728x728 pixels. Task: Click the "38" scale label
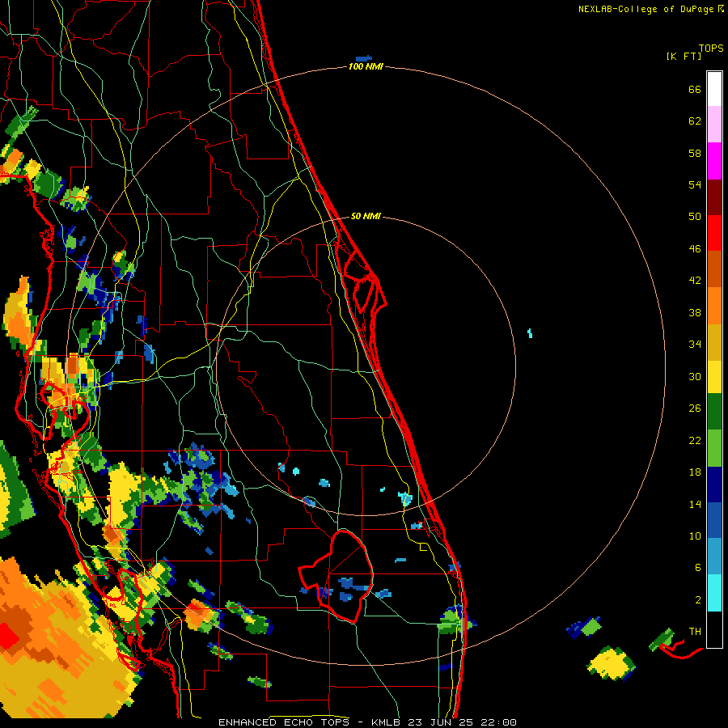coord(695,312)
